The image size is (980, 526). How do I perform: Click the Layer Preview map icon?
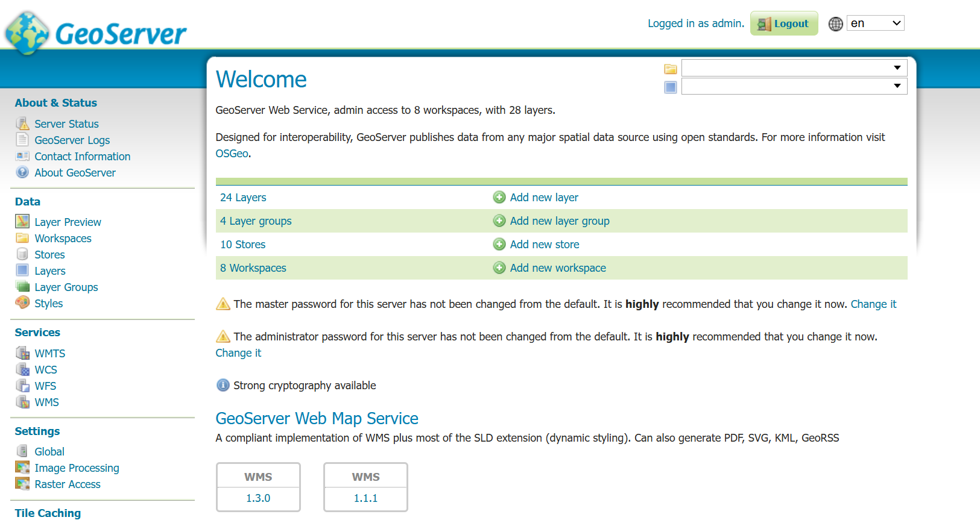(x=22, y=222)
